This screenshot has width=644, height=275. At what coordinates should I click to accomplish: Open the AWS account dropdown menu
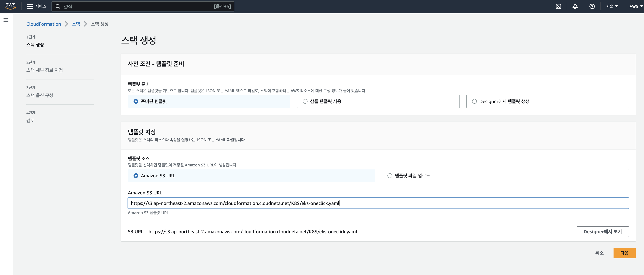click(636, 7)
